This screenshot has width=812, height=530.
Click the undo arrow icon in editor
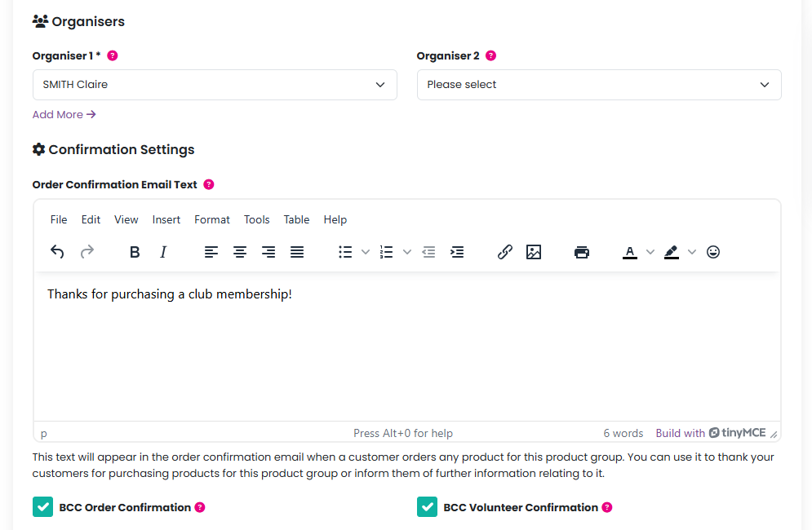57,252
